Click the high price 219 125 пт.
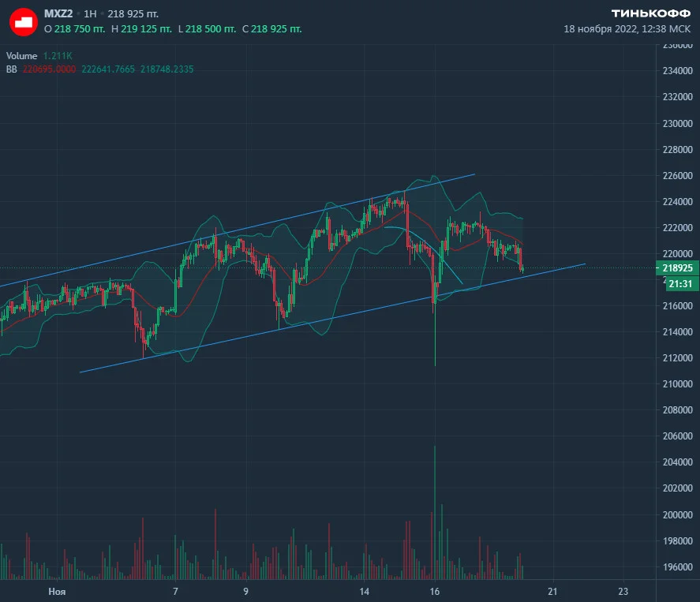 147,29
